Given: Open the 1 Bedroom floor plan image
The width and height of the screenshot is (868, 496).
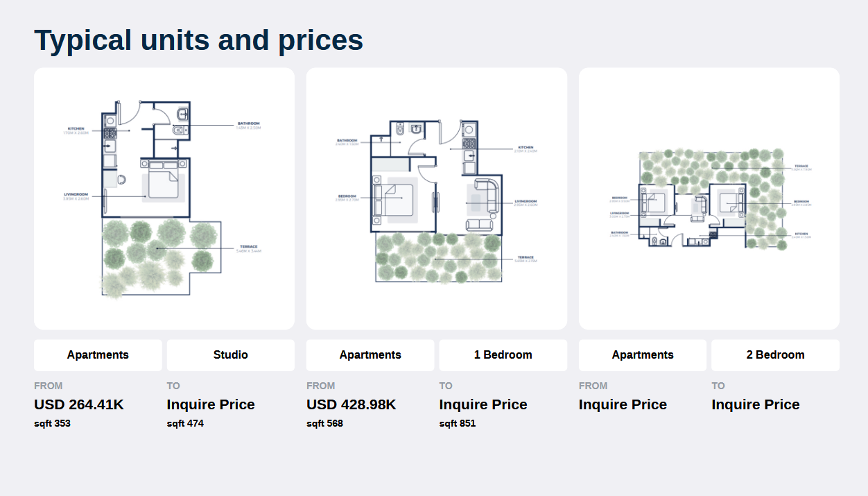Looking at the screenshot, I should [x=437, y=198].
